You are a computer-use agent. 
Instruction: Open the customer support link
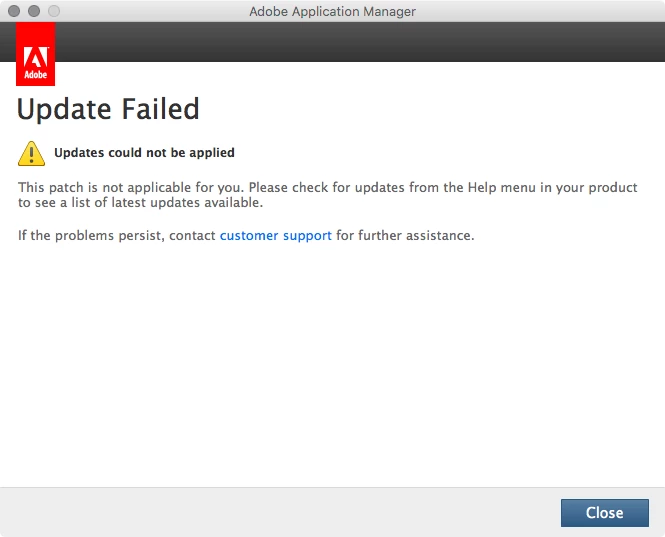point(276,236)
